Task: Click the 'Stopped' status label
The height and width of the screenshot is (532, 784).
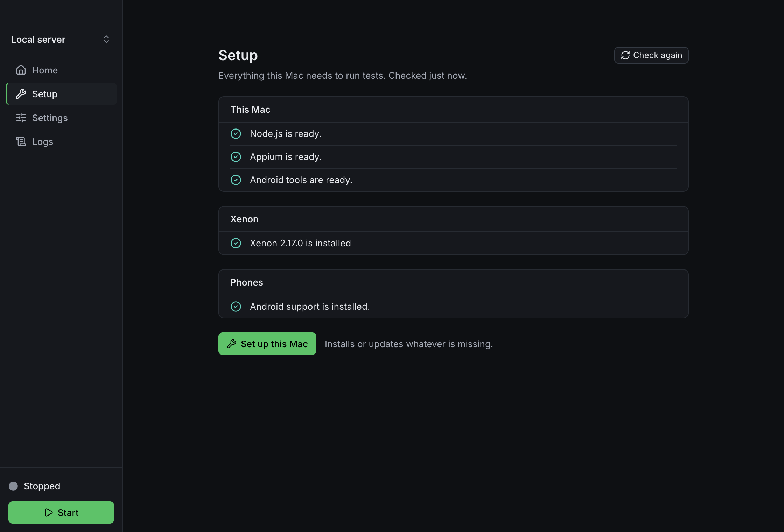Action: [x=42, y=486]
